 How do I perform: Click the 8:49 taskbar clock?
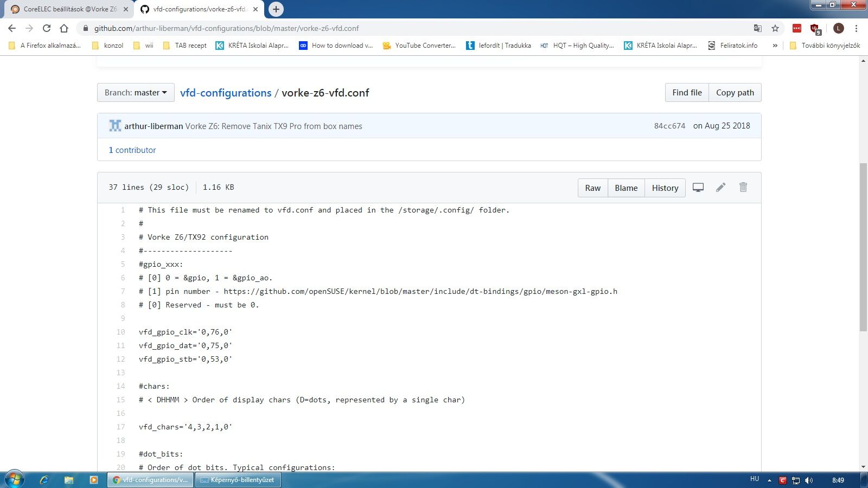pyautogui.click(x=838, y=480)
